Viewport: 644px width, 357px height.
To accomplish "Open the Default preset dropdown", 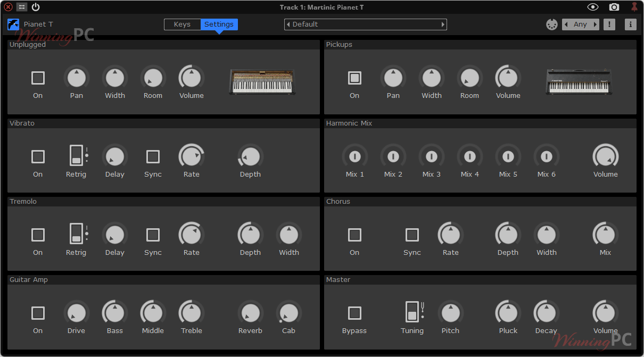I will click(366, 24).
